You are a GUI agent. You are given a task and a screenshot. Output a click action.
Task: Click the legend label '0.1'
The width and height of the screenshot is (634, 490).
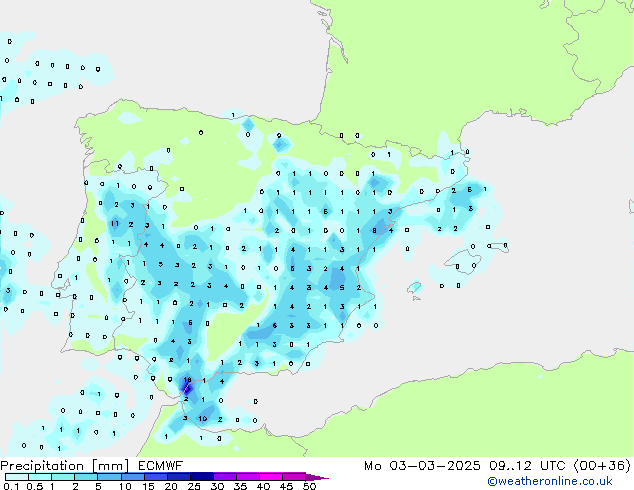click(11, 486)
